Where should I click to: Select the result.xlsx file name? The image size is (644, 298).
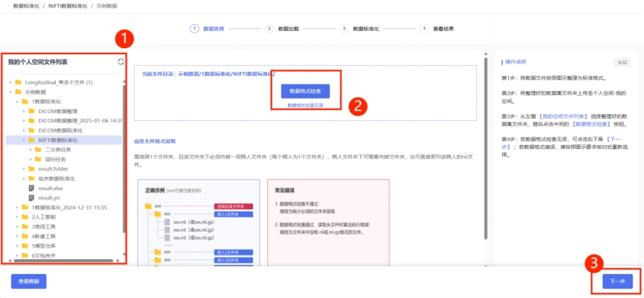50,189
